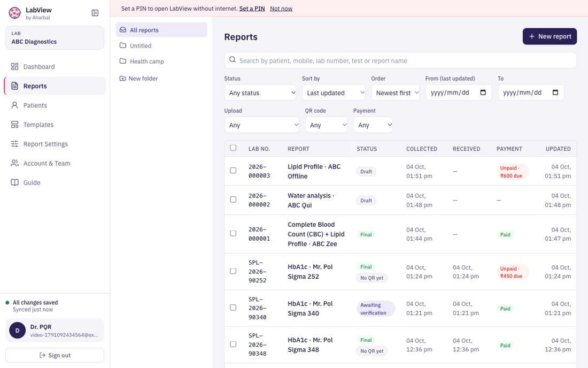Click the Unpaid ₹600 due badge
588x368 pixels.
(x=512, y=172)
